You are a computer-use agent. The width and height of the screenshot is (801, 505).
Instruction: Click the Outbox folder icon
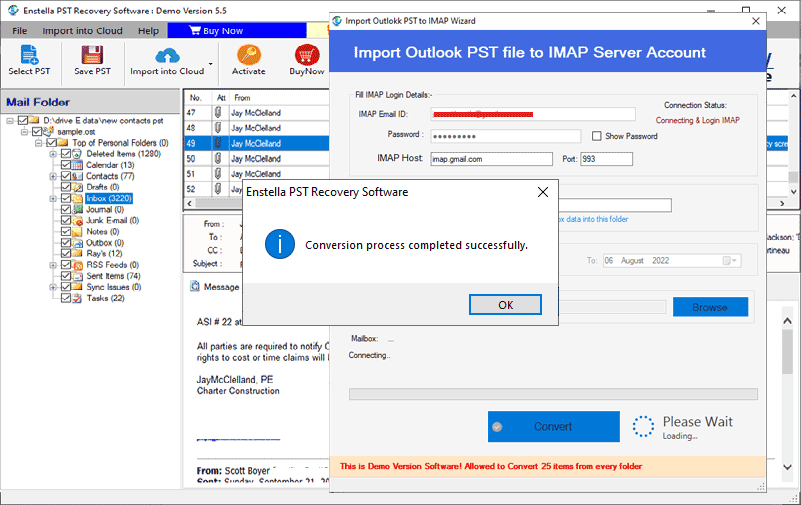click(77, 243)
